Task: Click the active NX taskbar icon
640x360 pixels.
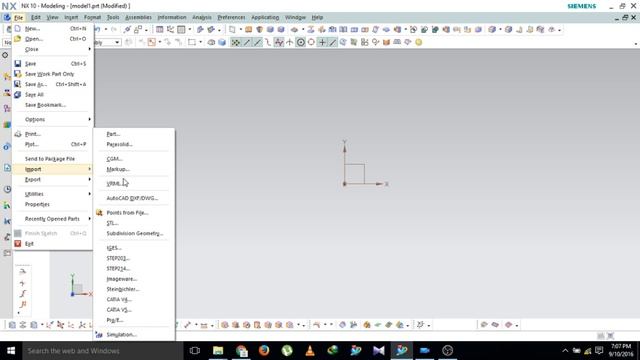Action: [402, 351]
